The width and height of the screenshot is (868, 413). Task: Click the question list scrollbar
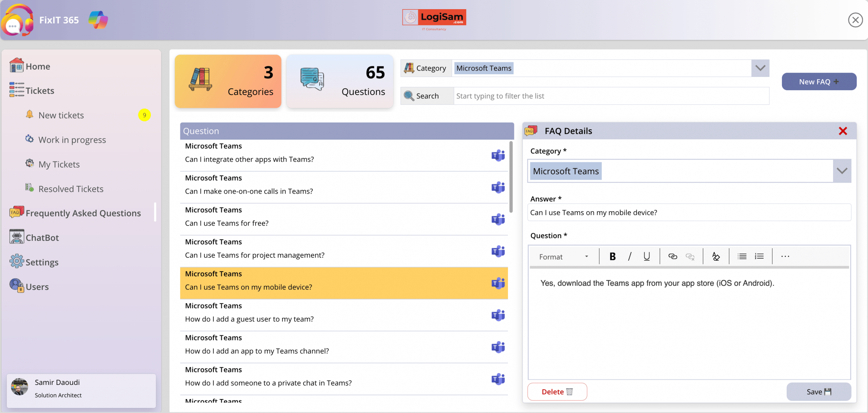coord(511,177)
